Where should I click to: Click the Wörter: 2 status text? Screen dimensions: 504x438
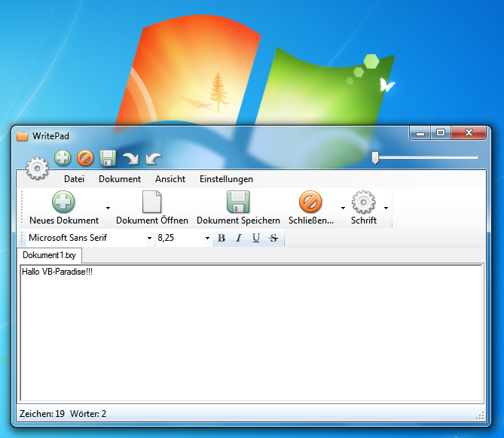point(88,414)
